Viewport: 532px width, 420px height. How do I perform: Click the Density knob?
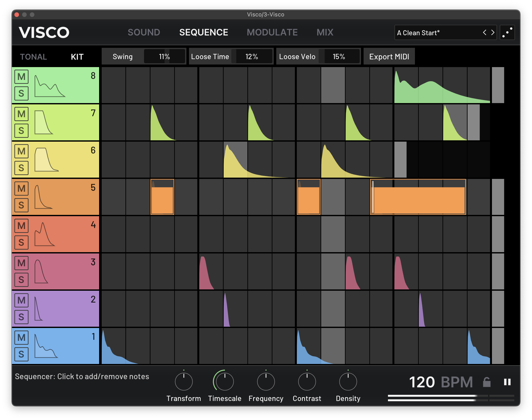[x=348, y=381]
